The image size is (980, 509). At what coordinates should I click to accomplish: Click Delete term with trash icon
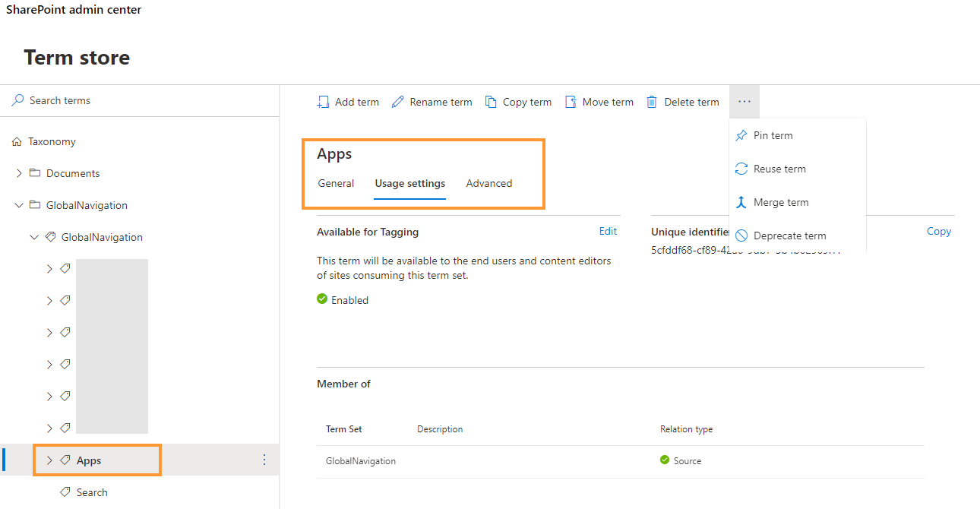pos(682,102)
